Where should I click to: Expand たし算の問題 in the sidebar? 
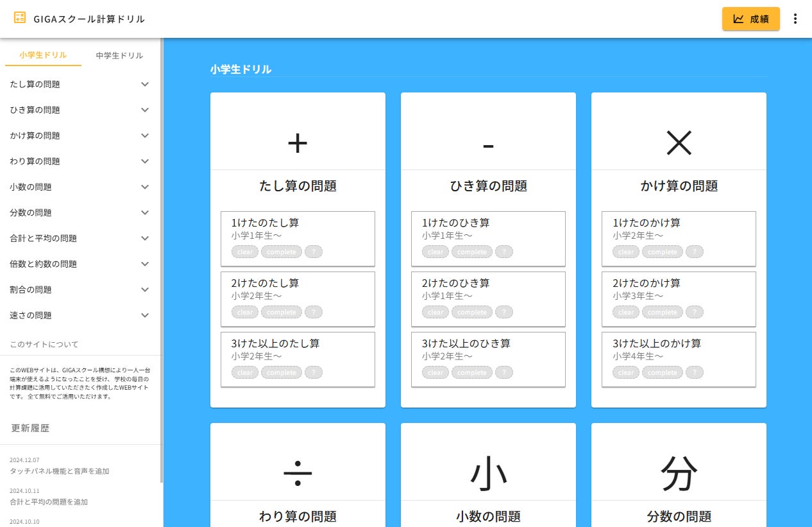80,84
